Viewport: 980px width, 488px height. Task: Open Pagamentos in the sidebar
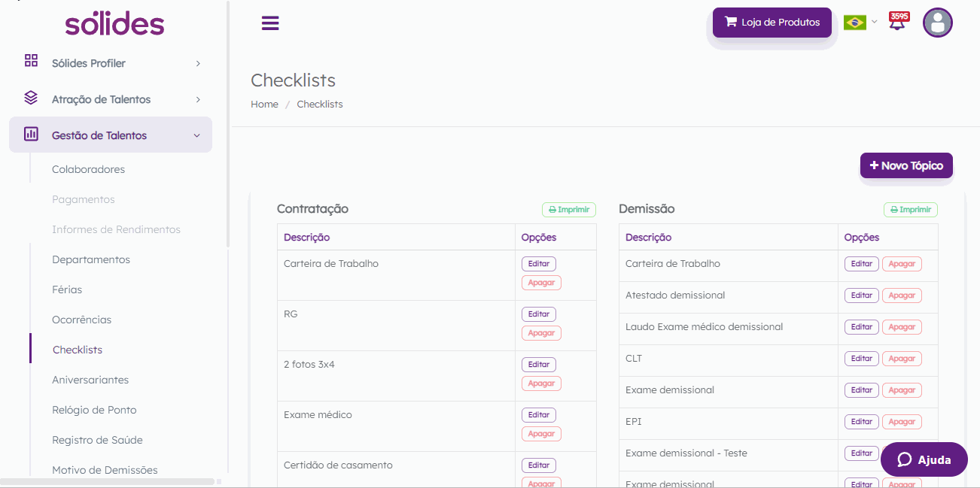(x=84, y=199)
